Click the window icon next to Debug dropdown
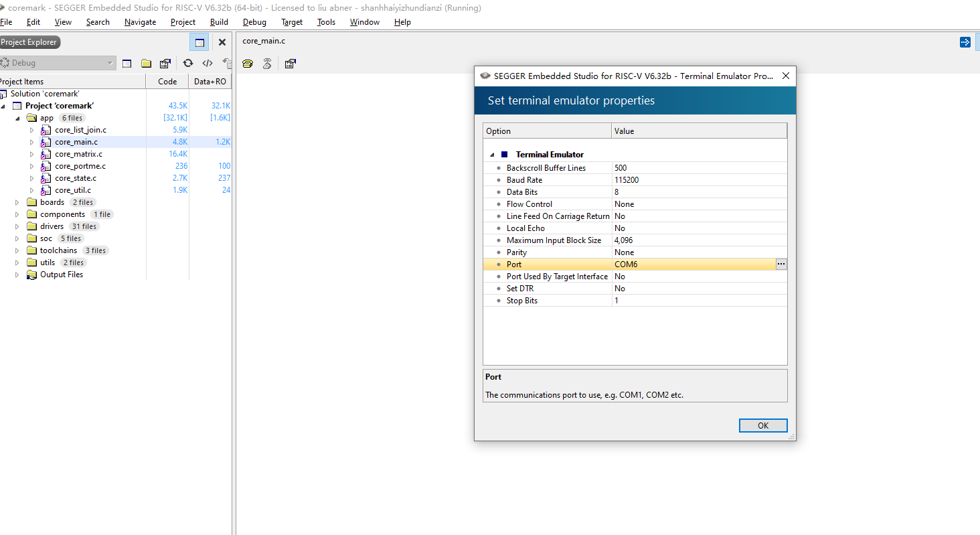Screen dimensions: 980x535 tap(127, 64)
